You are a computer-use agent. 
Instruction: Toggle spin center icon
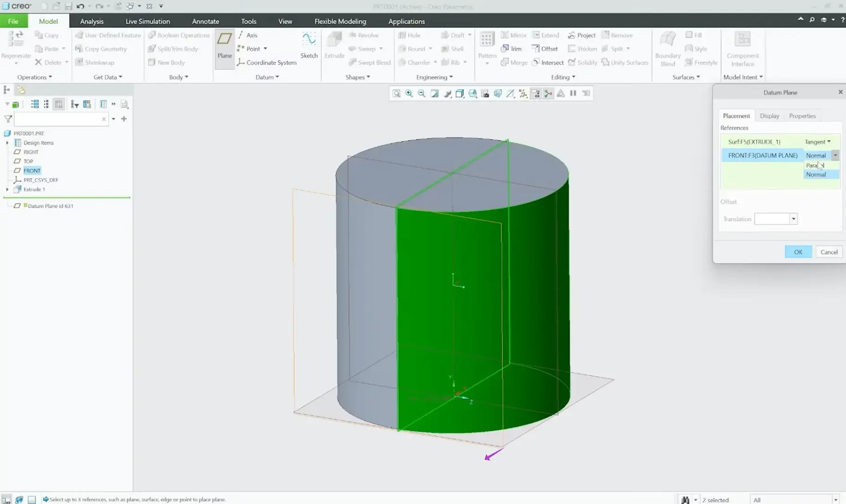(x=548, y=93)
